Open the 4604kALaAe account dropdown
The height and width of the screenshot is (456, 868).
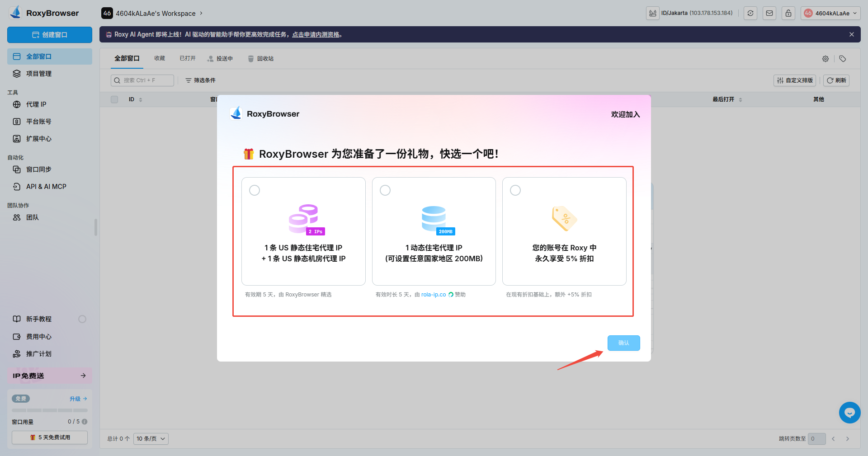point(830,13)
